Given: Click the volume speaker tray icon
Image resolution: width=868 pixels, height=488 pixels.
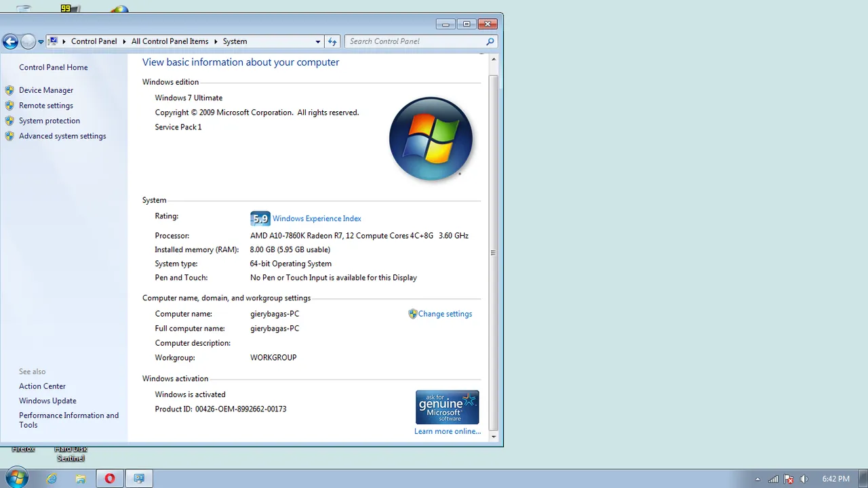Looking at the screenshot, I should (x=804, y=479).
